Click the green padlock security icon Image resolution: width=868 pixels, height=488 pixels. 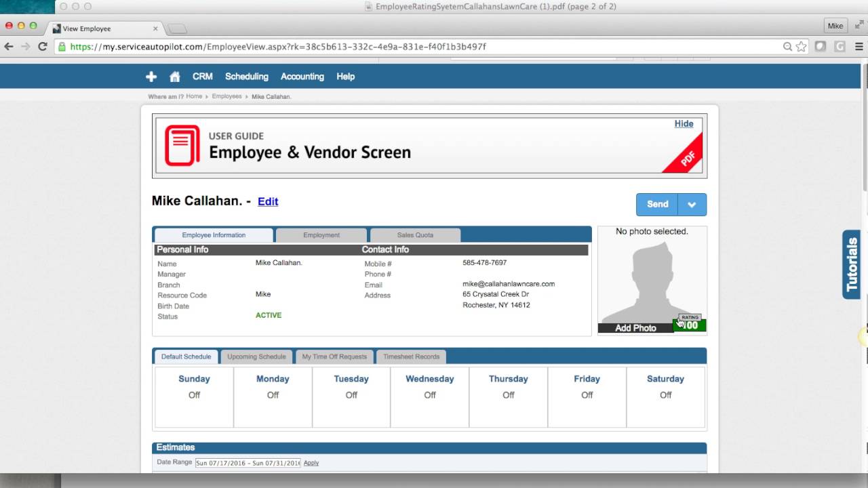click(62, 47)
